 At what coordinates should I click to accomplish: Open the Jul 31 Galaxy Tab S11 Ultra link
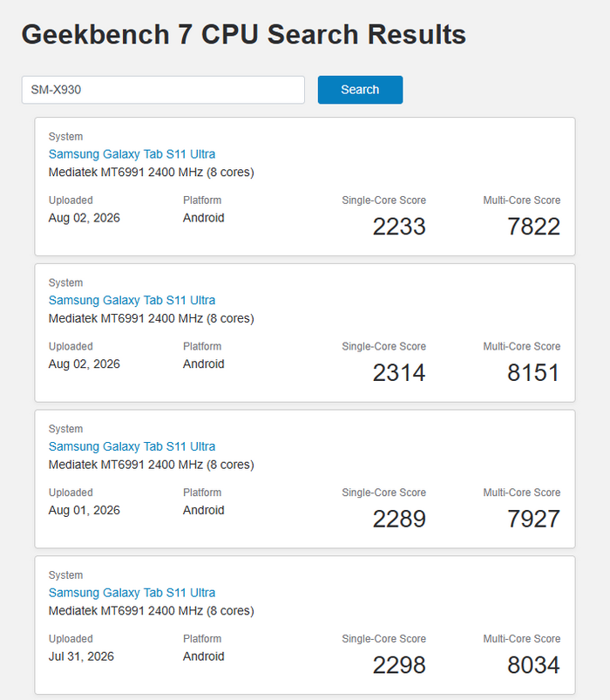click(132, 593)
